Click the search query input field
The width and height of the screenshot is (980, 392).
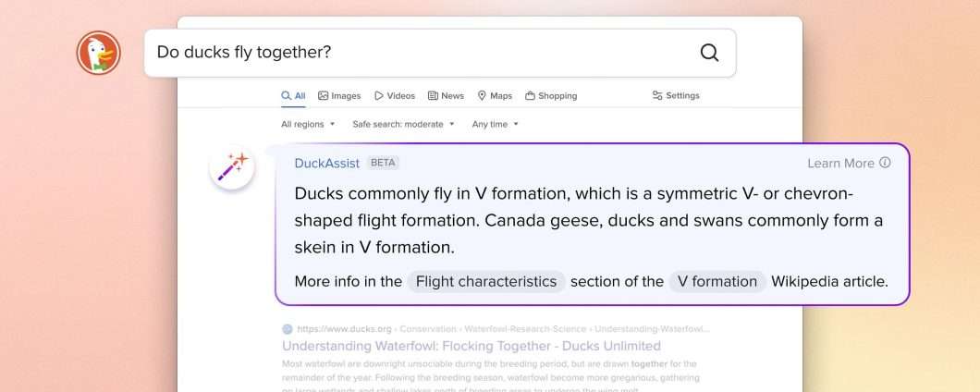[x=416, y=53]
